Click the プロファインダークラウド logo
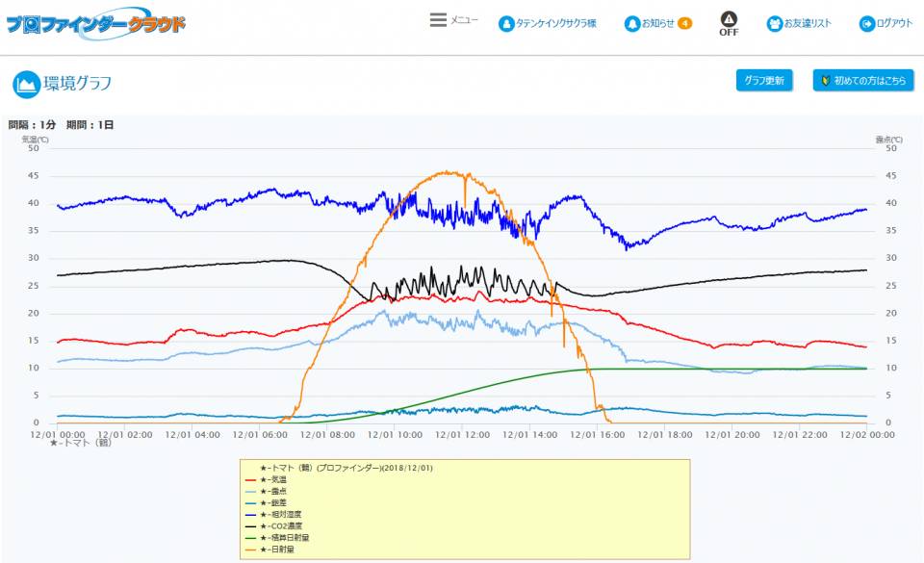This screenshot has height=563, width=924. (x=95, y=25)
